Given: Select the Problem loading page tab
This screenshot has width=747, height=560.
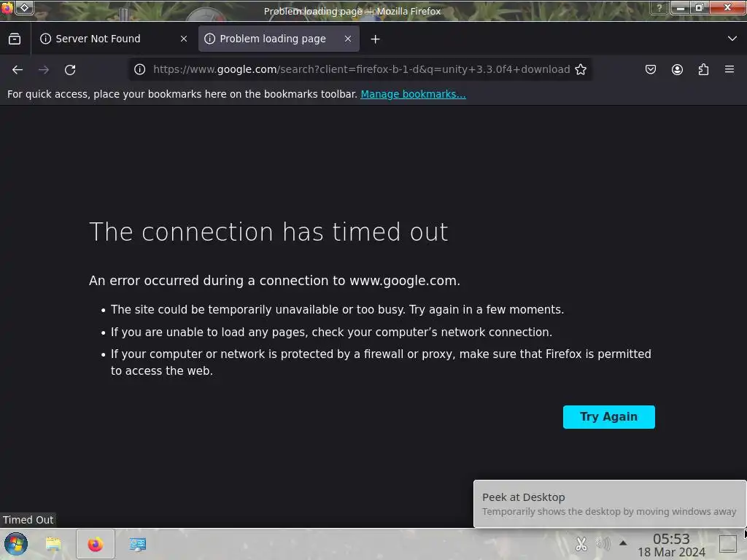Looking at the screenshot, I should point(279,39).
